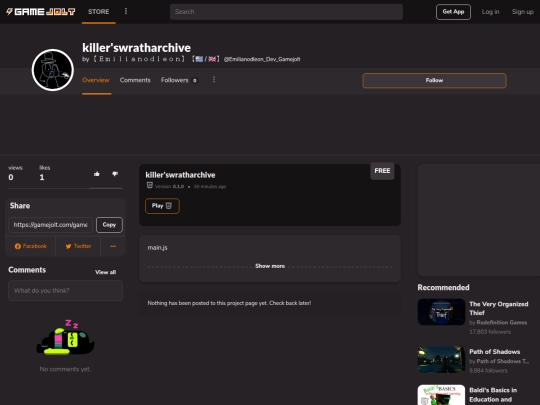Focus the 'What do you think?' comment box
540x405 pixels.
click(65, 291)
